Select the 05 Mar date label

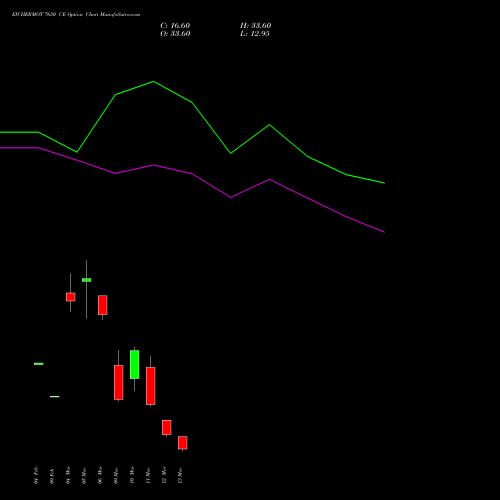[84, 475]
